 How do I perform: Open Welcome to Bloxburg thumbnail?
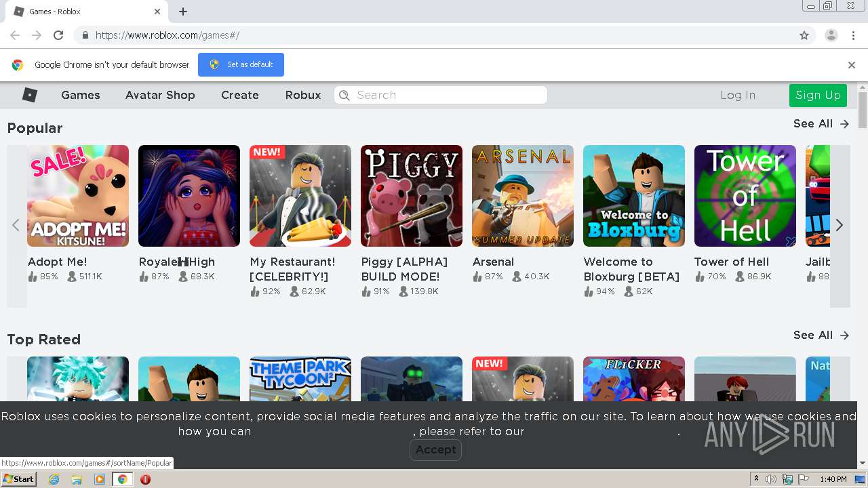click(x=634, y=196)
